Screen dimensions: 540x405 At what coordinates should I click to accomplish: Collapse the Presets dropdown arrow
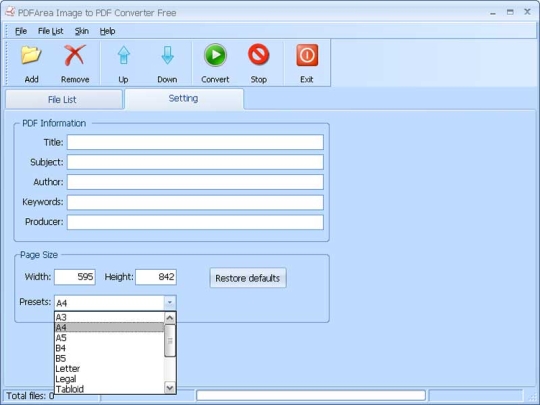coord(169,303)
